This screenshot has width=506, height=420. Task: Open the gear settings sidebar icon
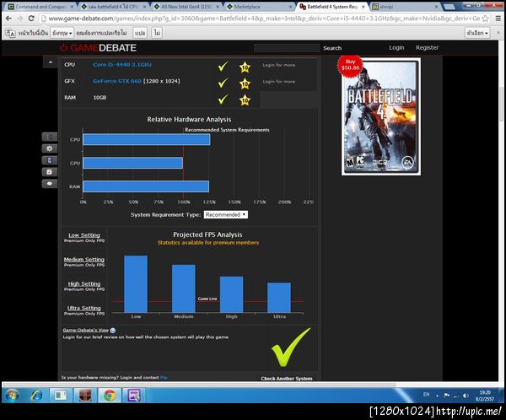tap(50, 148)
